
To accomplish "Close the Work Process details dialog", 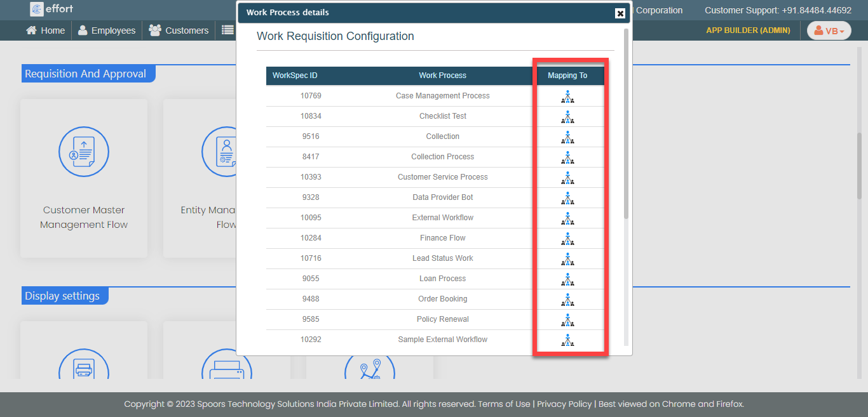I will 620,13.
